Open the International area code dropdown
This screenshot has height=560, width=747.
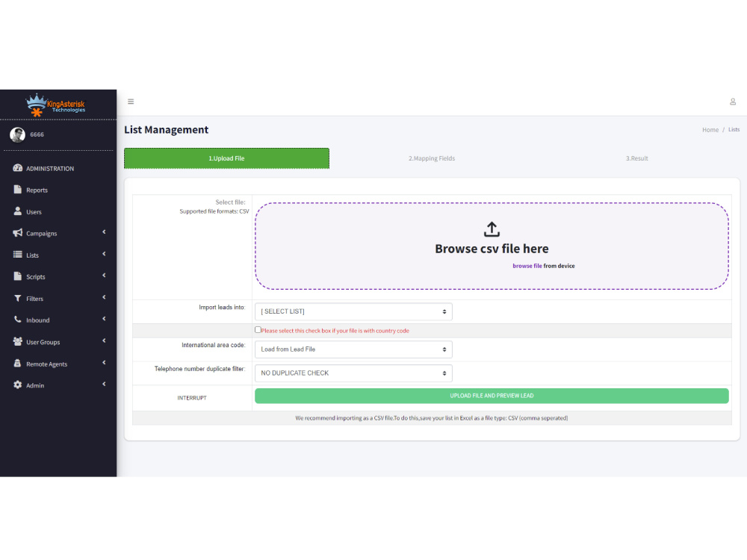[x=353, y=349]
